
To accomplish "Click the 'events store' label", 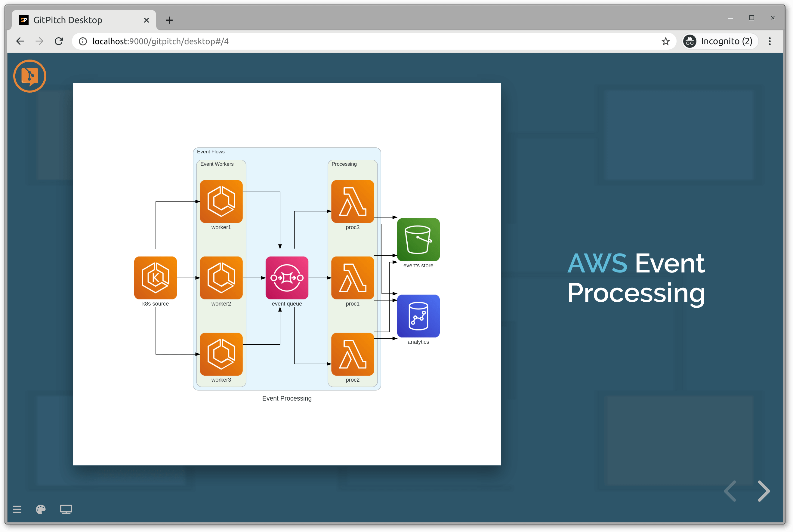I will [x=418, y=265].
